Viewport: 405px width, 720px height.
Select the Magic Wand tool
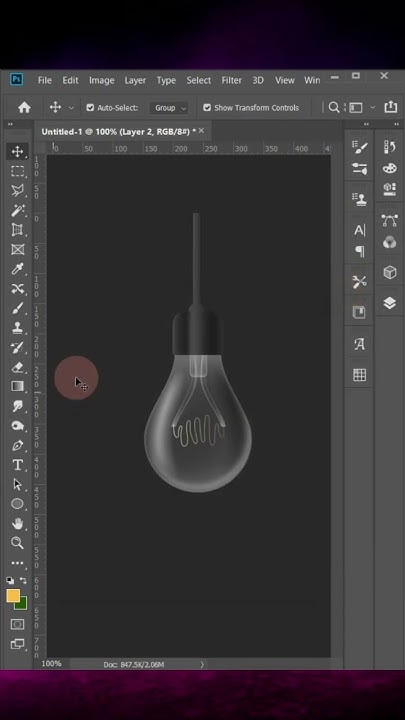click(x=17, y=210)
